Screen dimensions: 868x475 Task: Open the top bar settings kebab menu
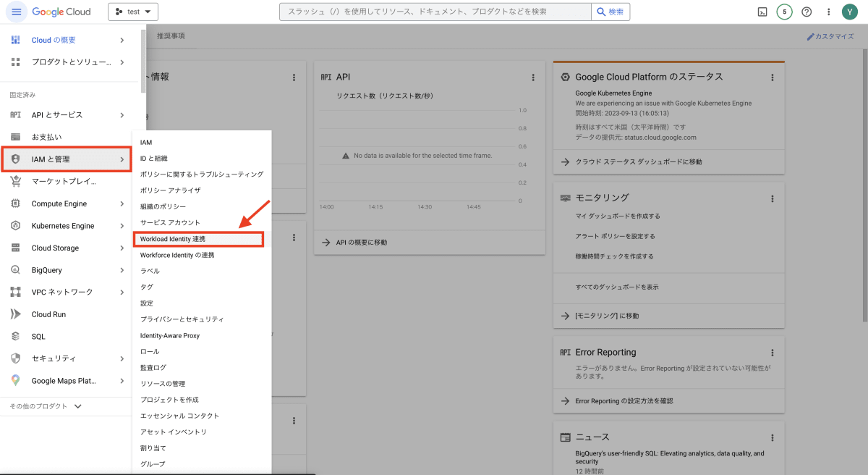[829, 12]
